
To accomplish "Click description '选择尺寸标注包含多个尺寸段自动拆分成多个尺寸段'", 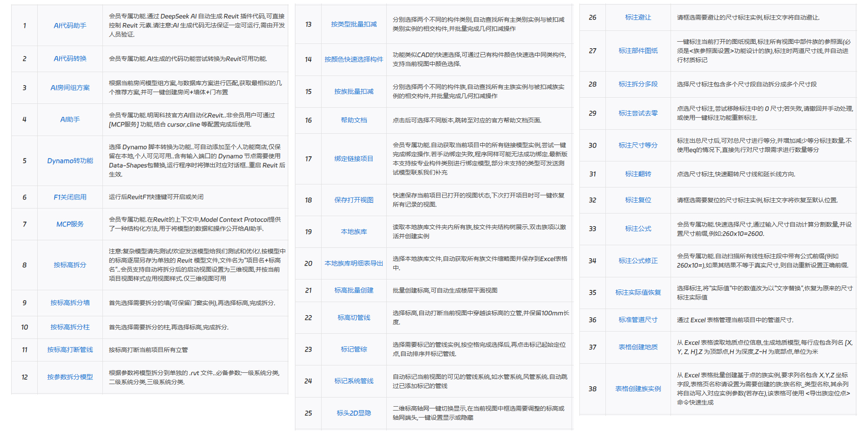I will pos(746,84).
